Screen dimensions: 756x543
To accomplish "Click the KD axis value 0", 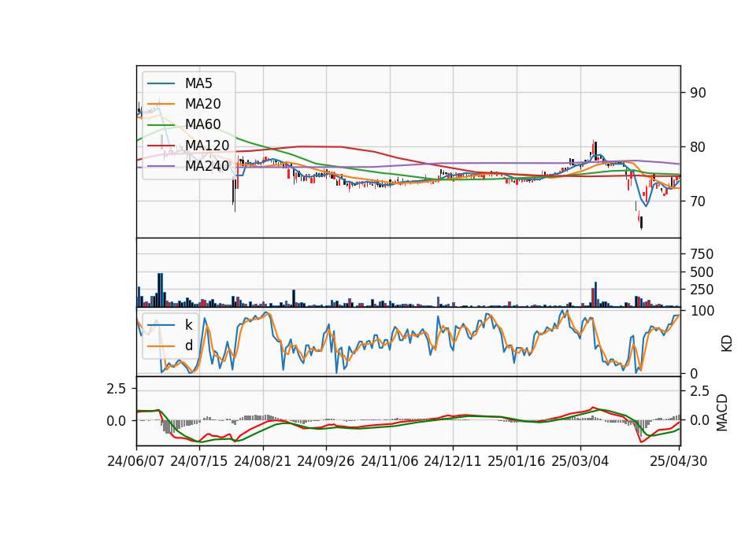I will click(693, 373).
